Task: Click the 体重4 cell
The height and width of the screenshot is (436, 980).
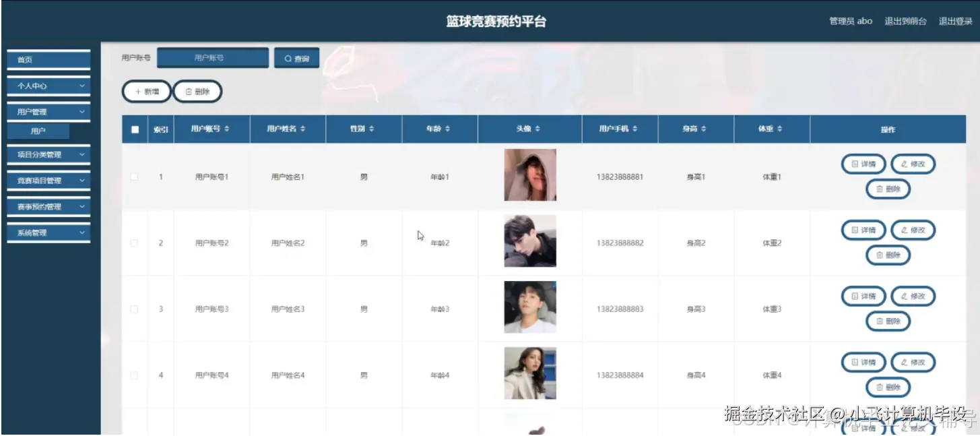Action: click(x=772, y=375)
